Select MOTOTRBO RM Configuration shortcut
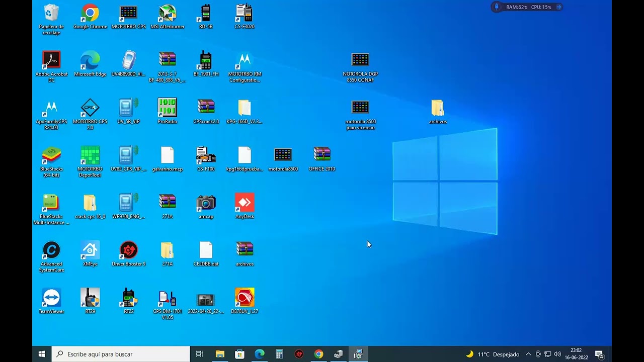The width and height of the screenshot is (644, 362). pos(245,66)
